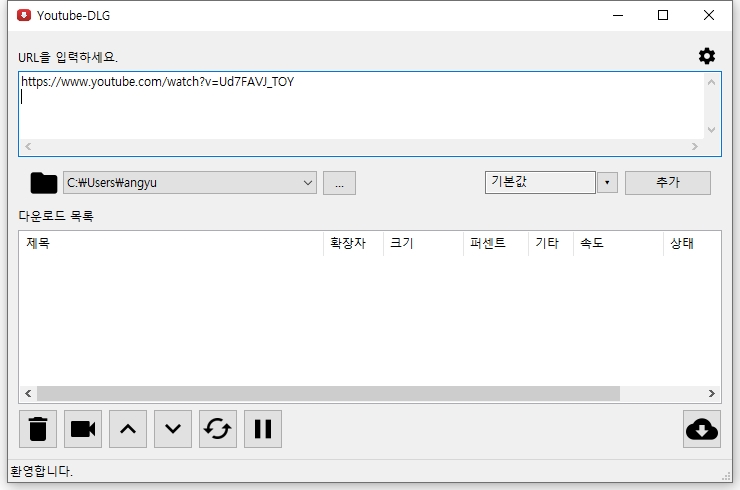Screen dimensions: 740x490
Task: Click the 추가 add button
Action: (668, 183)
